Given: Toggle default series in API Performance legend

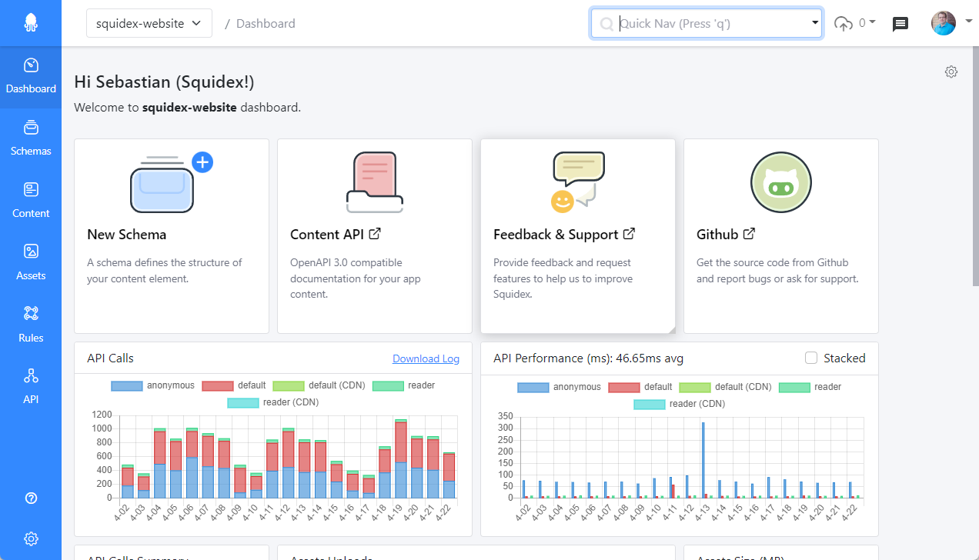Looking at the screenshot, I should coord(640,387).
